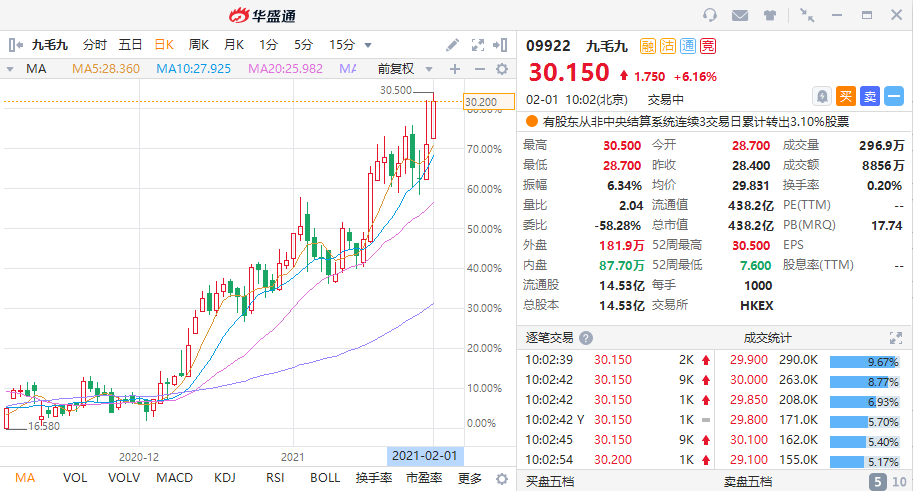Open bottom indicator settings gear

pyautogui.click(x=501, y=479)
